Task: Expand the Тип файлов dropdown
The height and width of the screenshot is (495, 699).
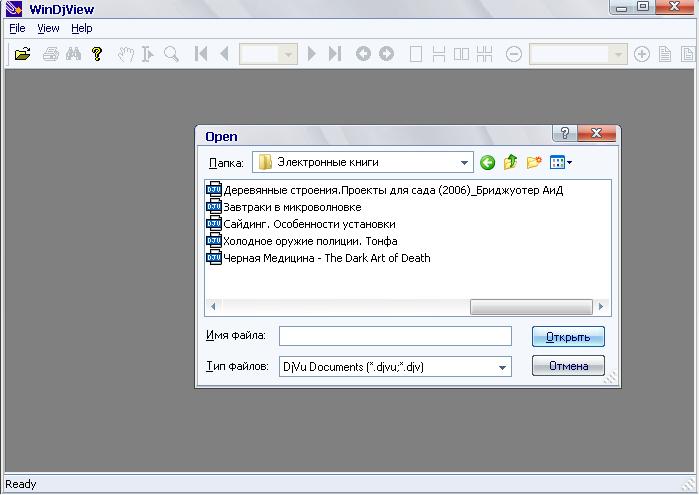Action: tap(502, 367)
